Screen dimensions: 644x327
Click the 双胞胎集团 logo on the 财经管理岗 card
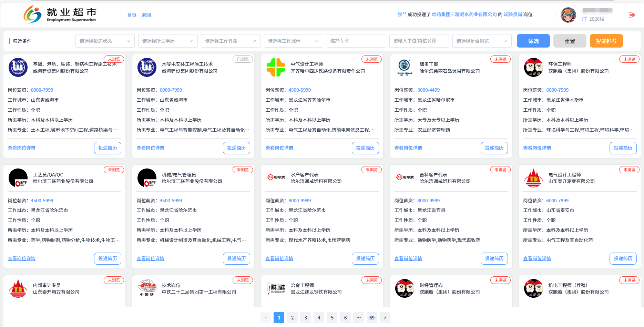click(405, 288)
